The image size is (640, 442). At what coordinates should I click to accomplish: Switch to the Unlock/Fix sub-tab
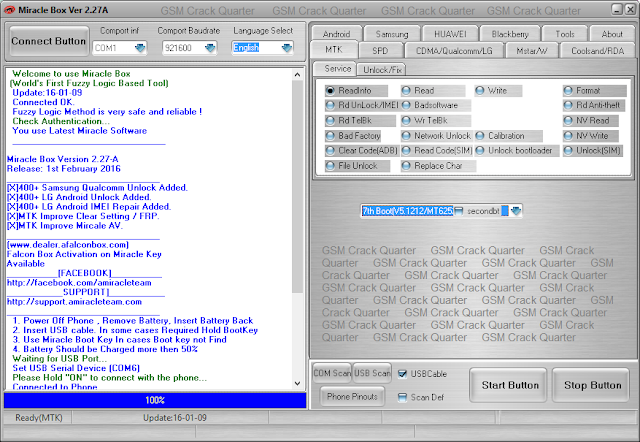(382, 70)
